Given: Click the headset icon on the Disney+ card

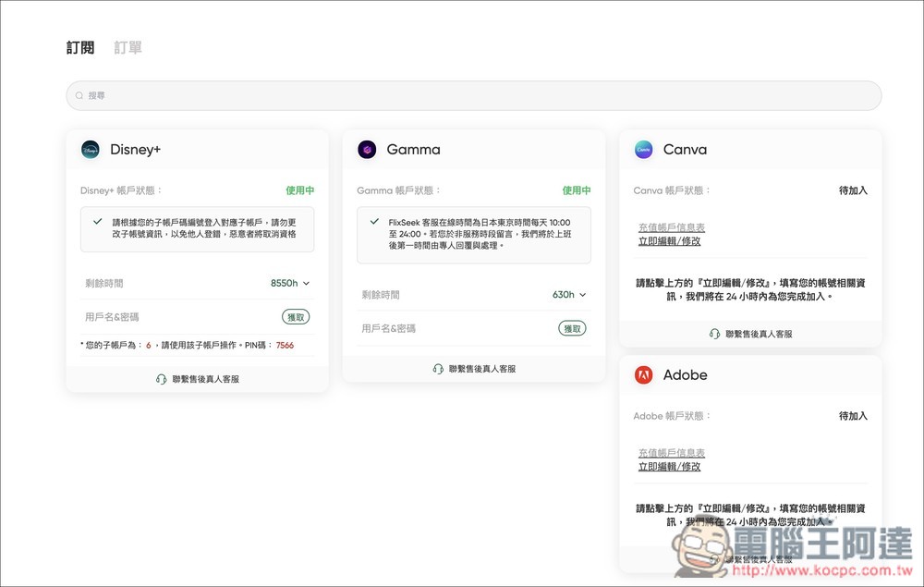Looking at the screenshot, I should (x=160, y=378).
